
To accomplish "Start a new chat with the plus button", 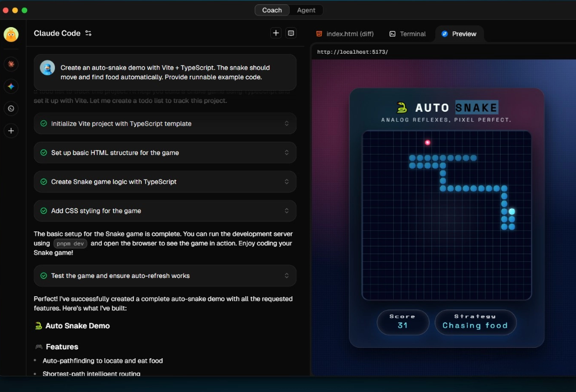I will tap(276, 33).
